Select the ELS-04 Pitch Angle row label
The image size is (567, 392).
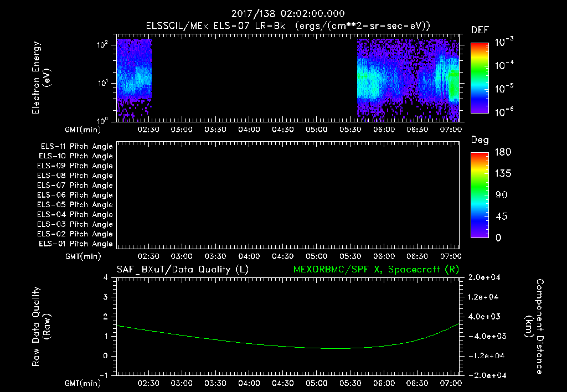(75, 215)
